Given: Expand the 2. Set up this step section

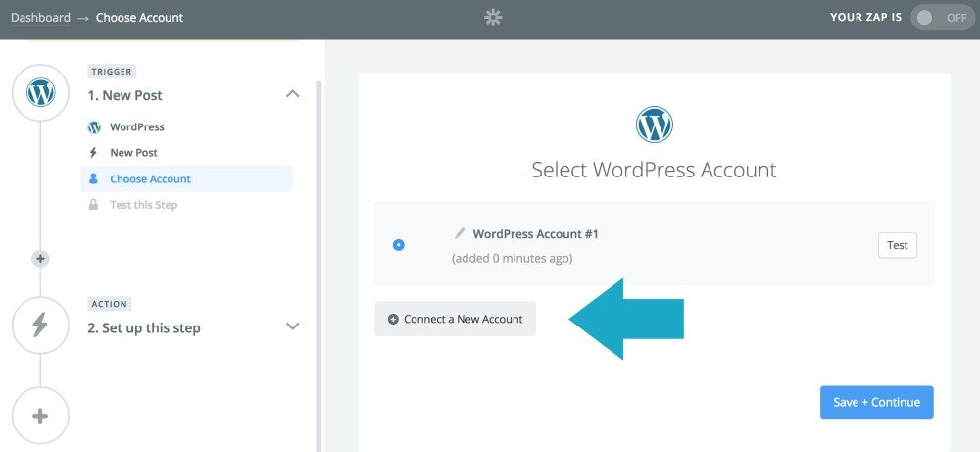Looking at the screenshot, I should [x=292, y=326].
